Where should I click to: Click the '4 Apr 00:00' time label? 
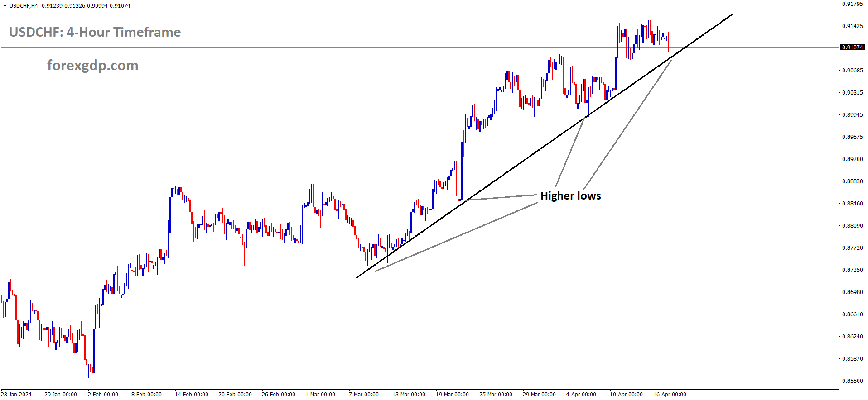point(581,395)
